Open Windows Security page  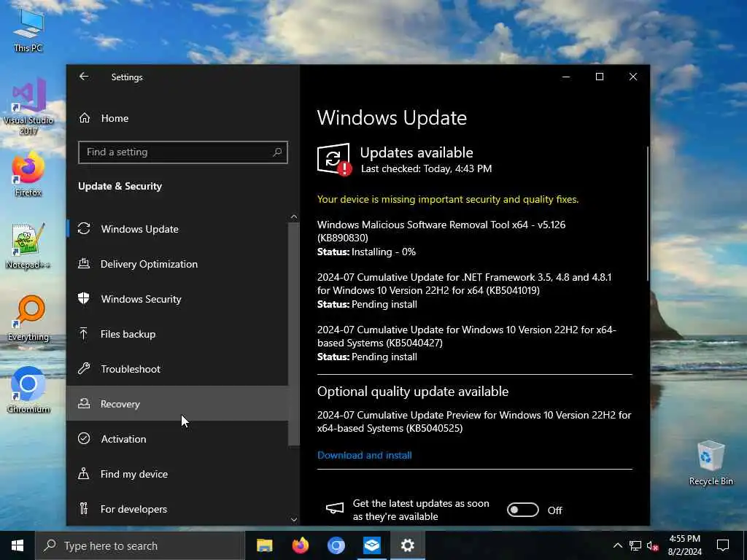tap(177, 299)
